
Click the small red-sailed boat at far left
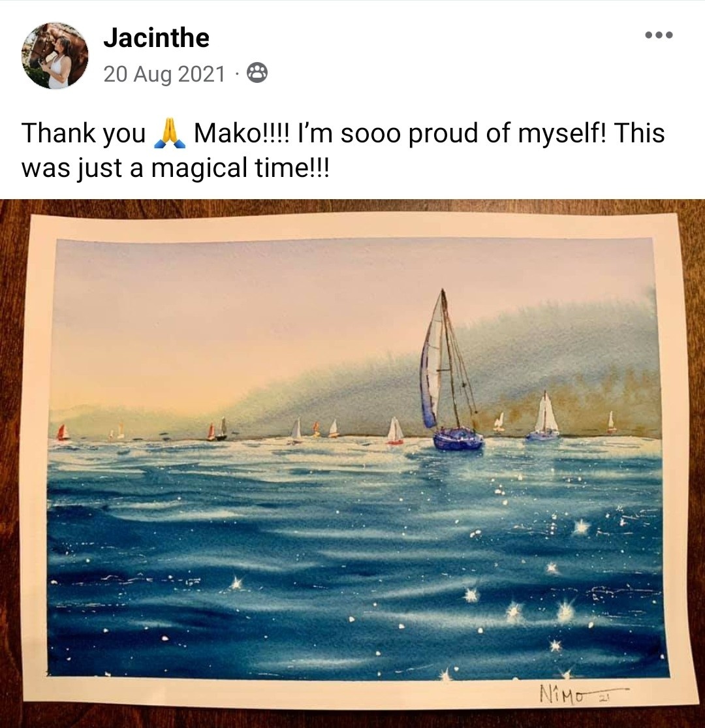click(63, 433)
